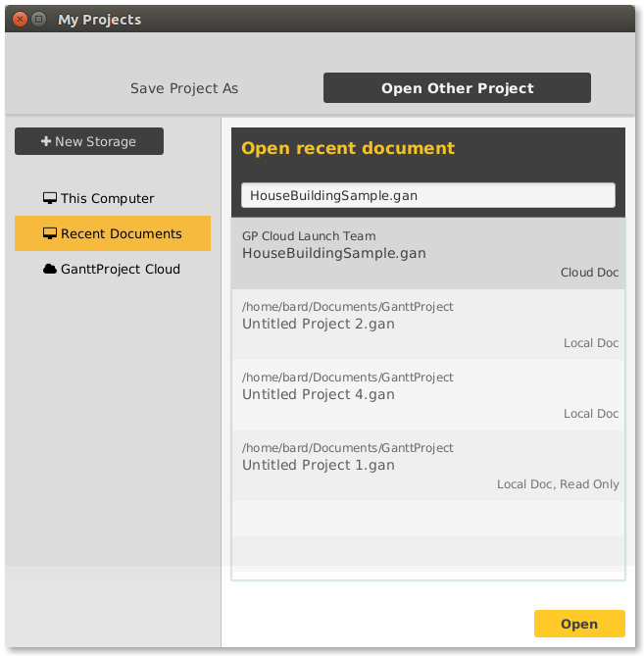Select This Computer in the sidebar

(113, 198)
